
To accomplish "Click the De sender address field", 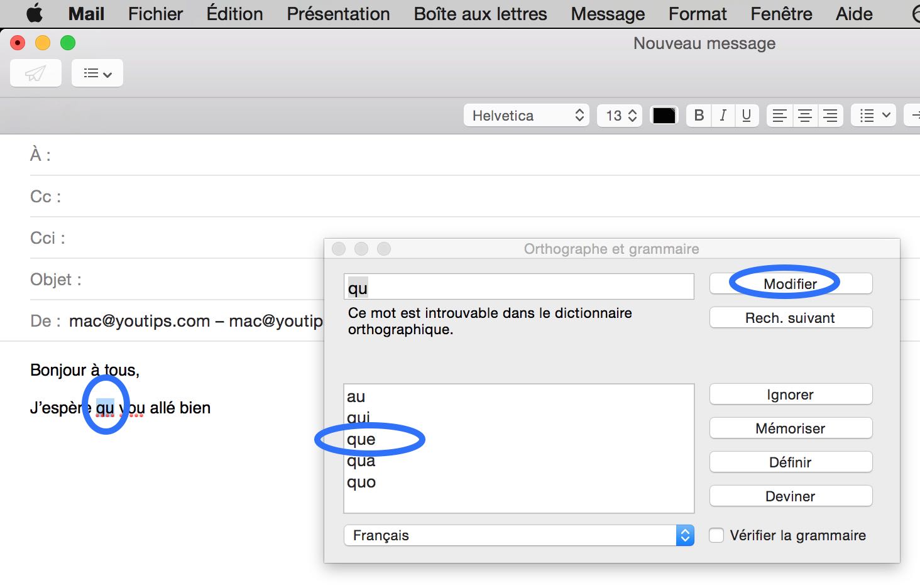I will (x=176, y=320).
